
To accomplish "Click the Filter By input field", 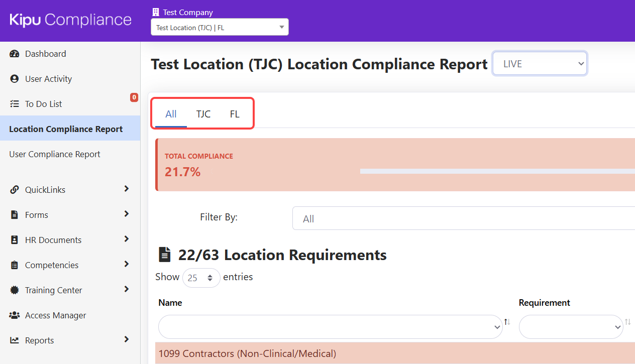I will pos(462,218).
